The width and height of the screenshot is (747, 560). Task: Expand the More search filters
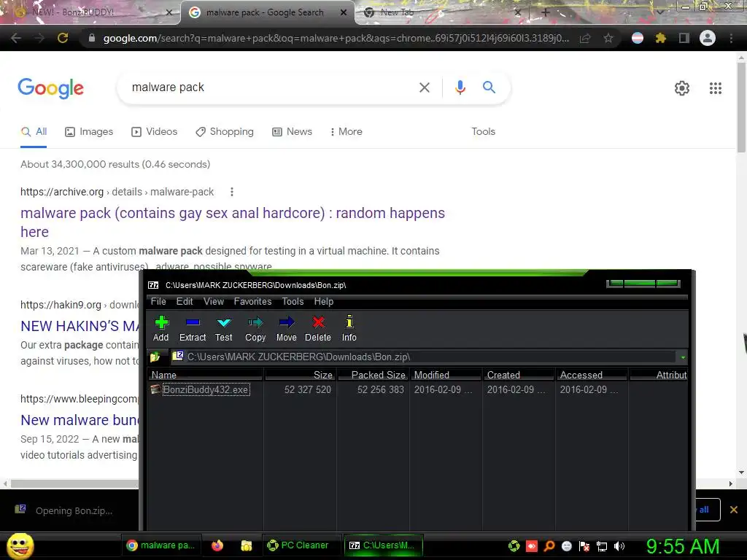coord(347,131)
